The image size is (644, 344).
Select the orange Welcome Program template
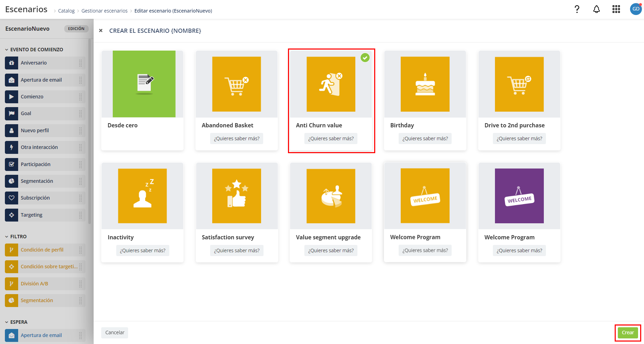425,196
